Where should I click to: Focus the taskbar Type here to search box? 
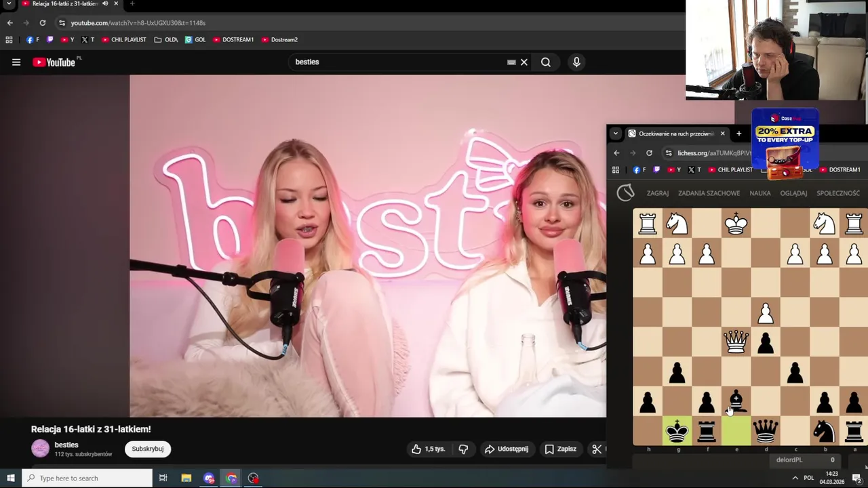click(x=87, y=478)
